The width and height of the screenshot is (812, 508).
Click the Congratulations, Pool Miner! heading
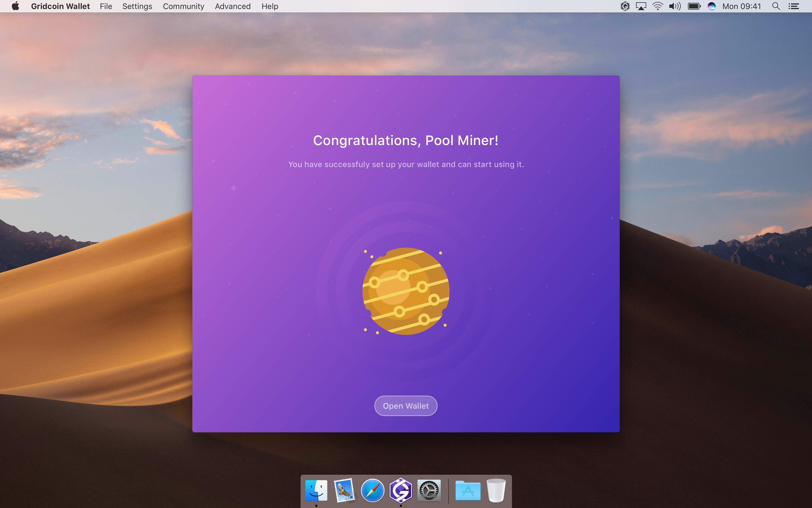[406, 140]
